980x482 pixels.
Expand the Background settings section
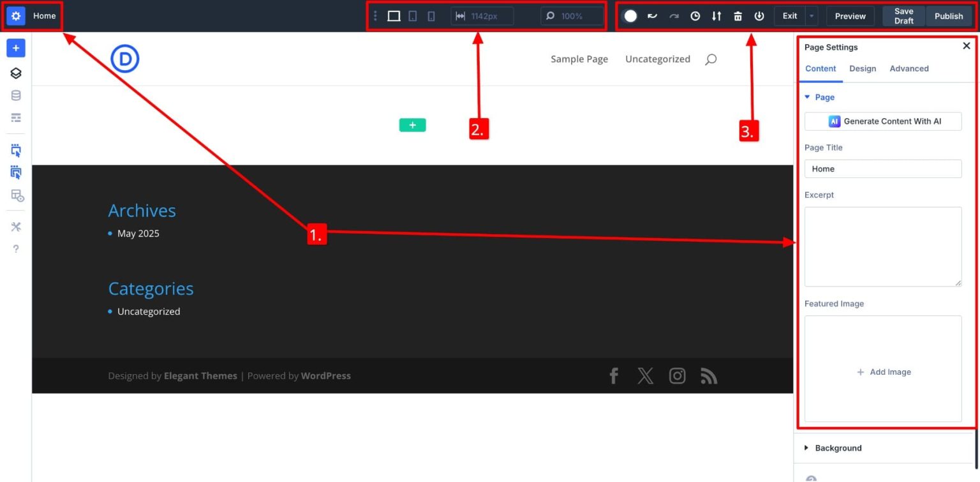838,448
